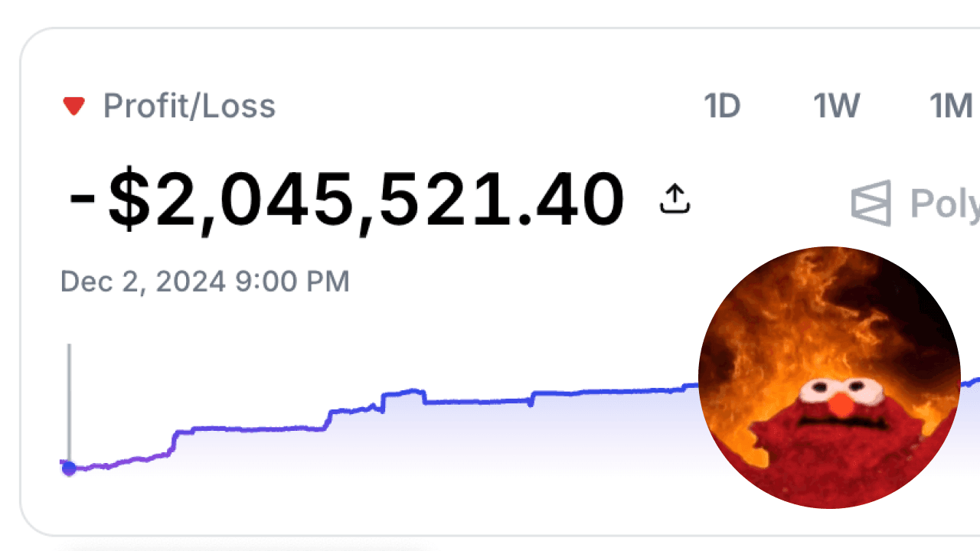Click Elmo's orange nose in the thumbnail
Image resolution: width=980 pixels, height=551 pixels.
[x=842, y=406]
